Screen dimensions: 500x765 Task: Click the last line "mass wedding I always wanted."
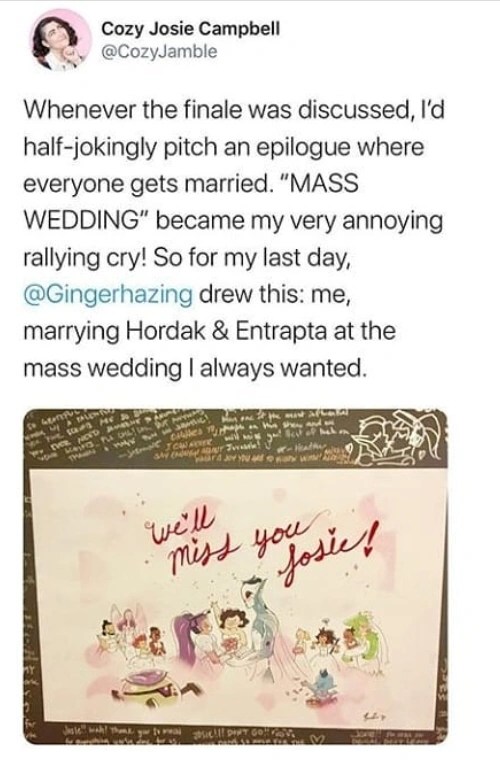click(x=194, y=367)
